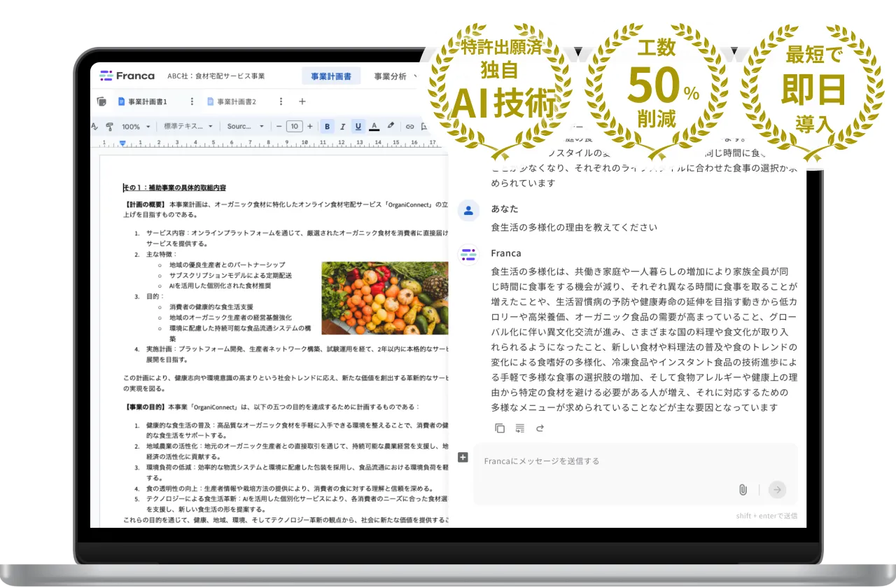Add a new document with the plus button
Image resolution: width=896 pixels, height=588 pixels.
pyautogui.click(x=302, y=101)
